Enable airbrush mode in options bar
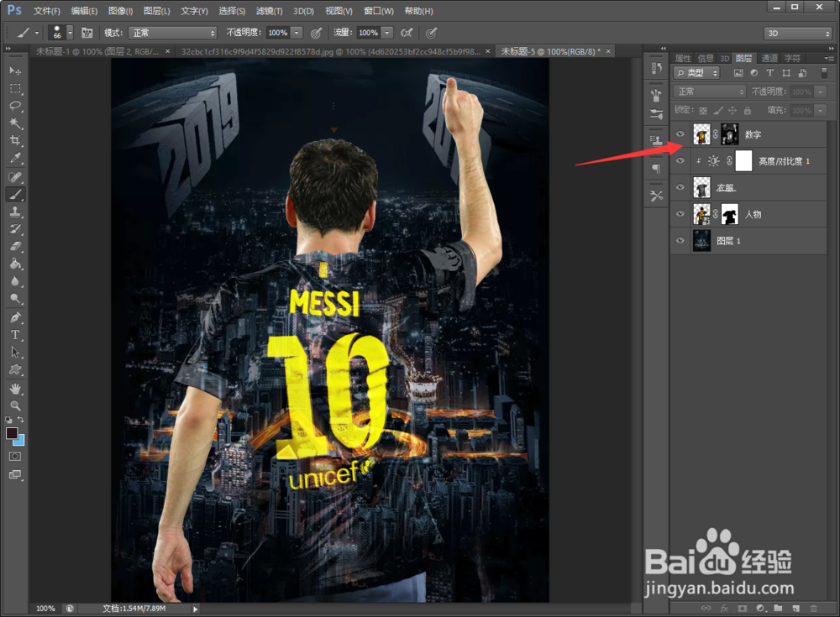Viewport: 840px width, 617px height. (x=407, y=33)
